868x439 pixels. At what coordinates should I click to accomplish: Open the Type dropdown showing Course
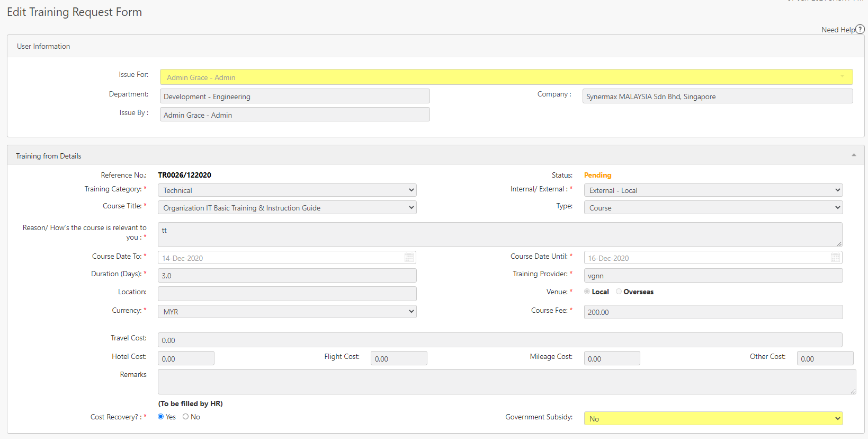[x=713, y=207]
